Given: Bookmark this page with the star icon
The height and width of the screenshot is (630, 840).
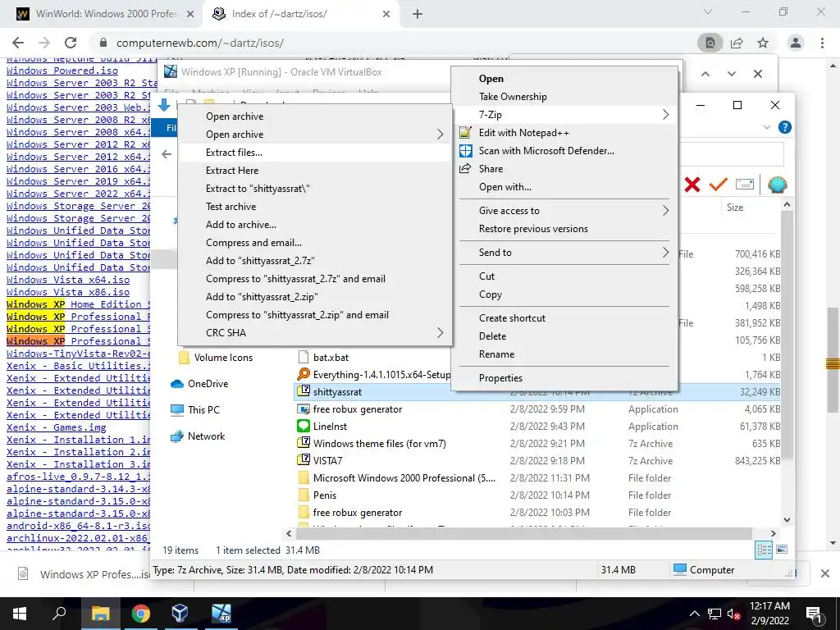Looking at the screenshot, I should tap(763, 43).
